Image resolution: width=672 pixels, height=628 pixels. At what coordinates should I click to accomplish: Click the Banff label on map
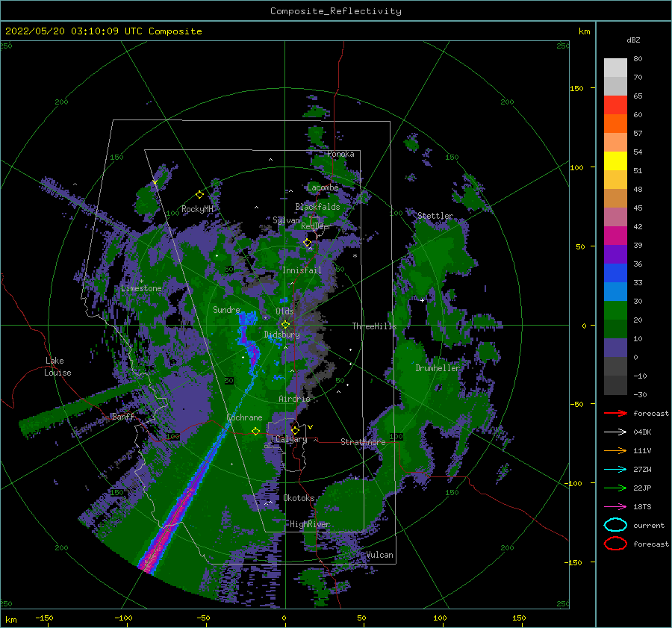click(x=123, y=416)
